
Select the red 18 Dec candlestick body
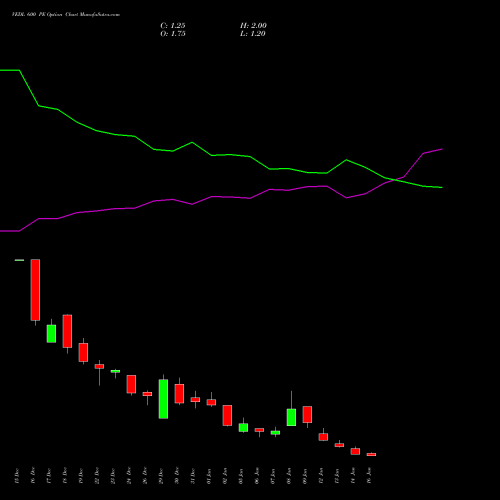(67, 331)
